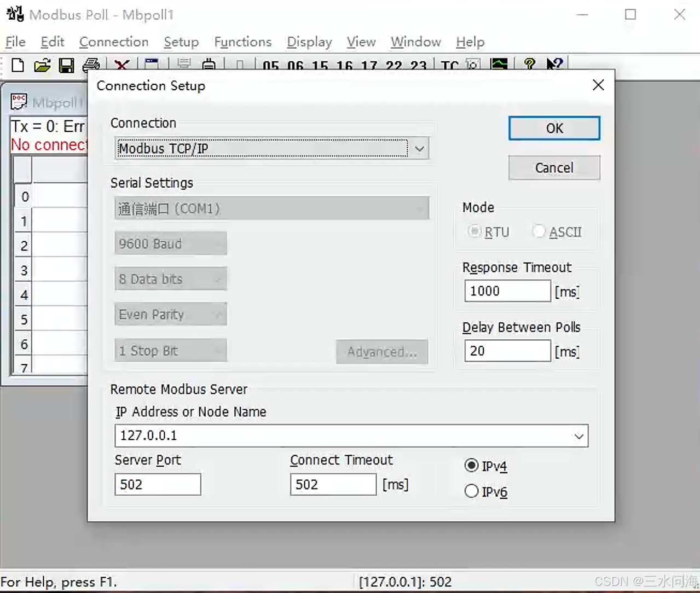The image size is (700, 593).
Task: Click the Advanced... button
Action: tap(382, 352)
